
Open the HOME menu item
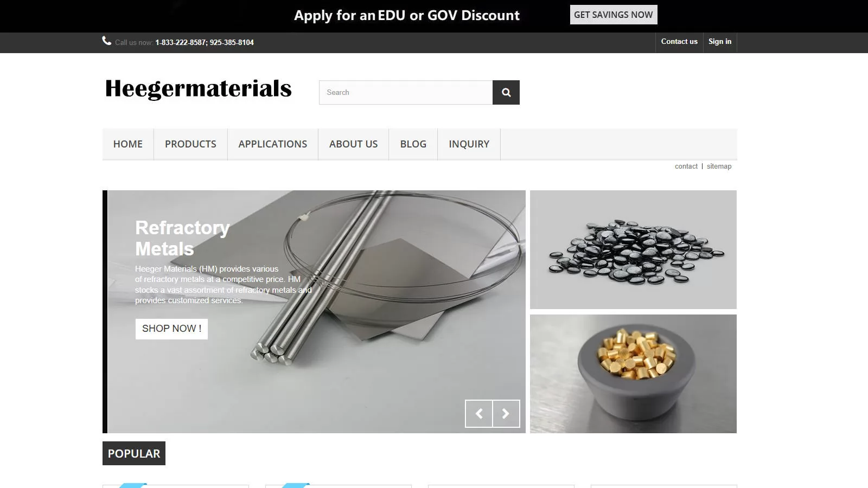(128, 144)
